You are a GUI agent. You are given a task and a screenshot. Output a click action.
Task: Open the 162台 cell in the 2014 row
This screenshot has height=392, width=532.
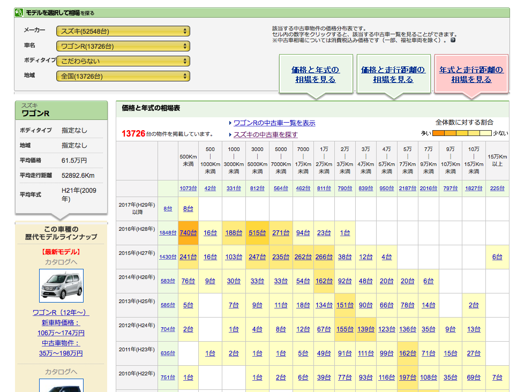(324, 281)
